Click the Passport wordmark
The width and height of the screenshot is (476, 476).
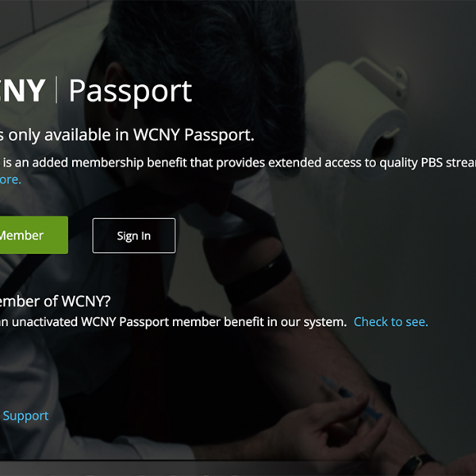131,91
